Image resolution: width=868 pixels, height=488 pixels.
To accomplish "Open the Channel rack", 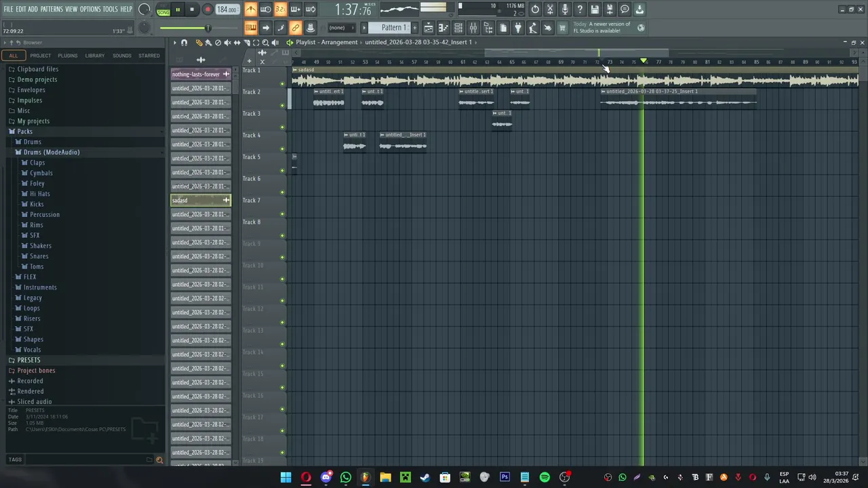I will [x=458, y=28].
